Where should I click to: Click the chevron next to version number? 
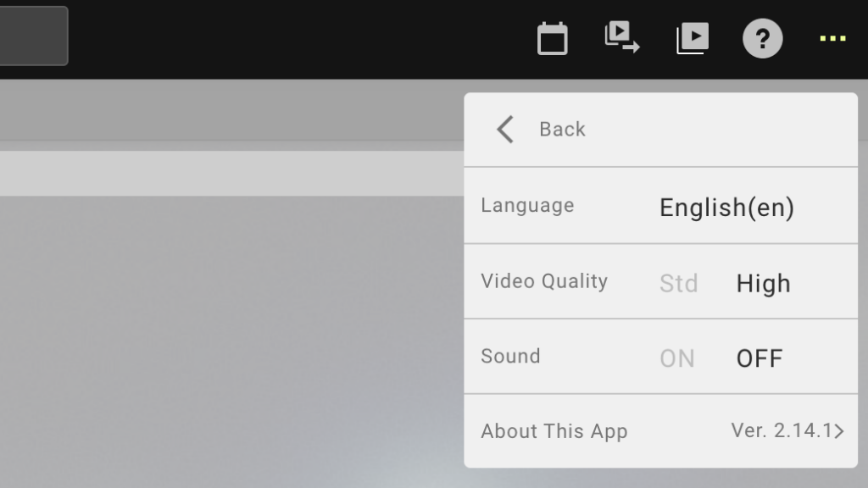point(839,431)
